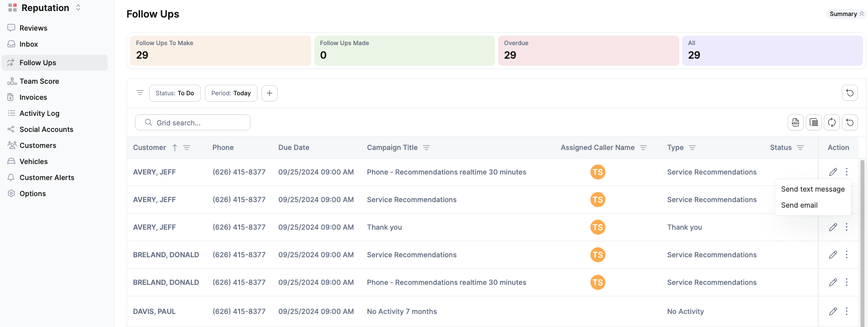Image resolution: width=868 pixels, height=327 pixels.
Task: Sort by Customer column arrow
Action: point(175,147)
